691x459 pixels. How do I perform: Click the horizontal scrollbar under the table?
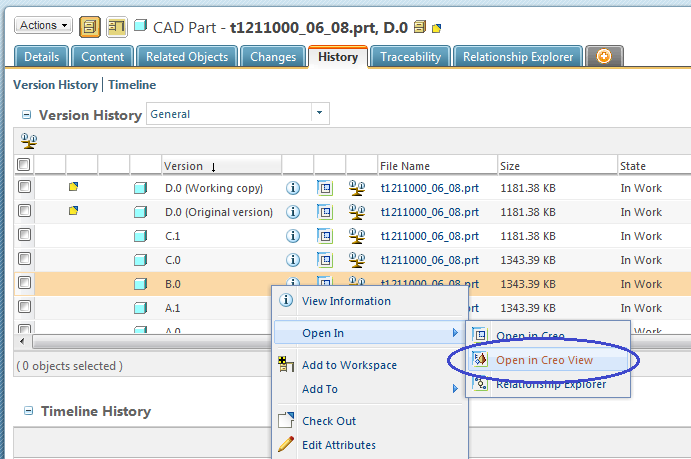point(150,341)
